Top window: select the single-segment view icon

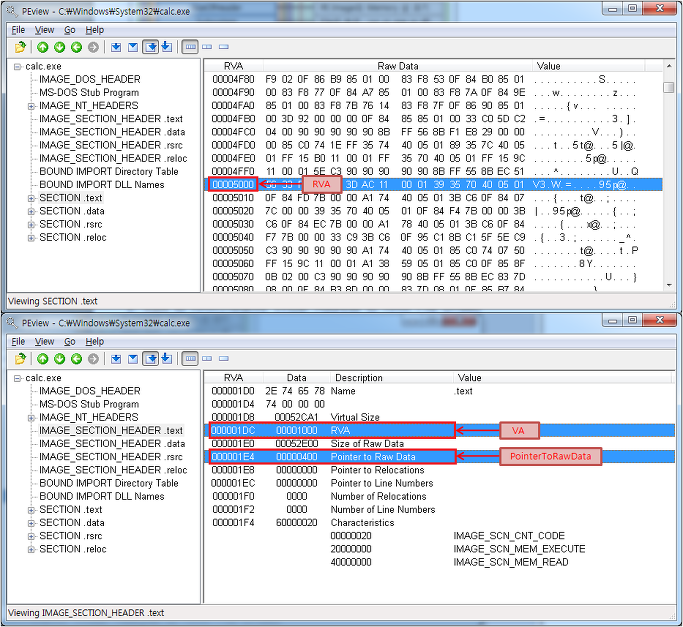(223, 47)
